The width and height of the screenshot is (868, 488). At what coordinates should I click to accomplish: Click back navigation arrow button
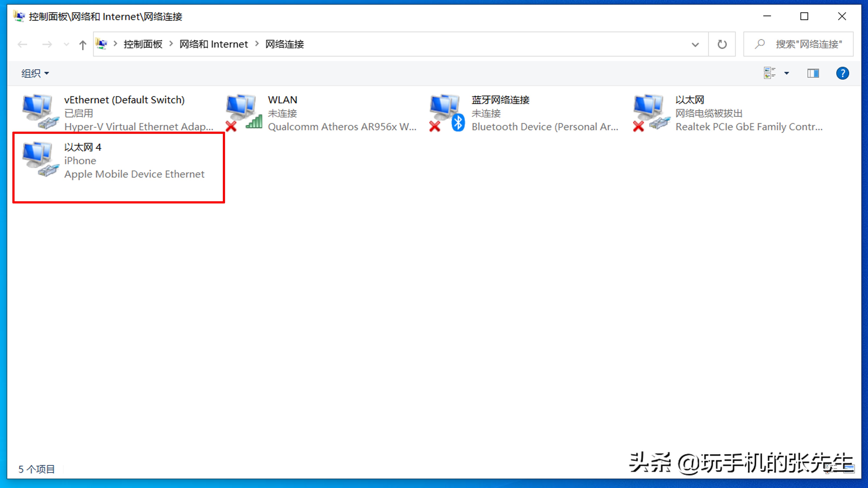point(23,44)
